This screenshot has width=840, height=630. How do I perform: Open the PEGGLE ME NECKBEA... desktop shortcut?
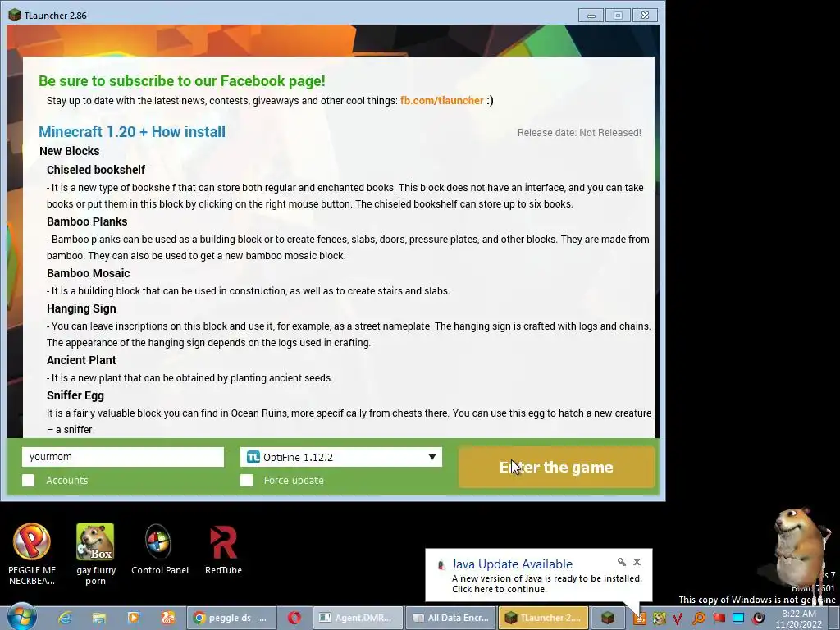(32, 554)
